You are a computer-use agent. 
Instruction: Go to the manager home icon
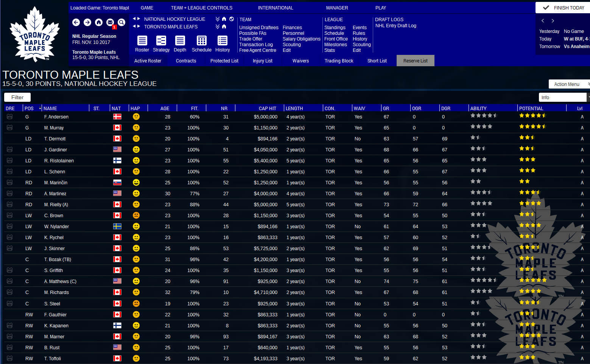point(99,22)
